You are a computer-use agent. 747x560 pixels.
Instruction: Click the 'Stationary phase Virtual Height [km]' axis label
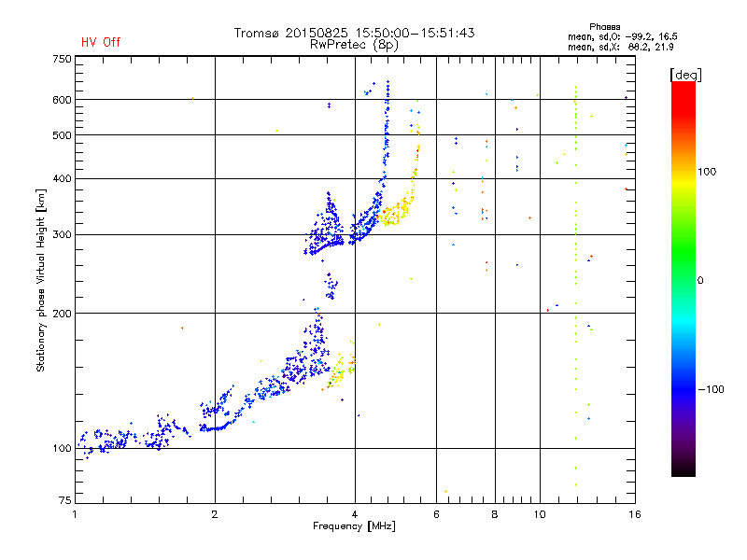coord(41,281)
